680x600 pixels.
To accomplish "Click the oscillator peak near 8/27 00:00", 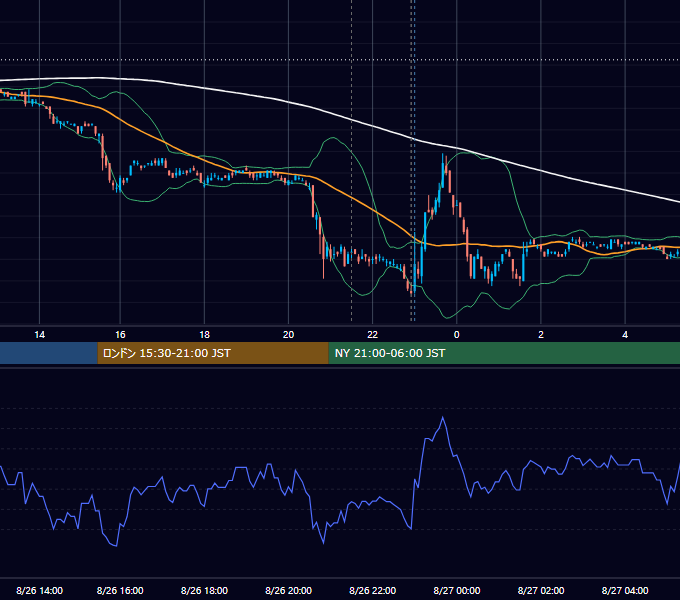I will [x=443, y=418].
